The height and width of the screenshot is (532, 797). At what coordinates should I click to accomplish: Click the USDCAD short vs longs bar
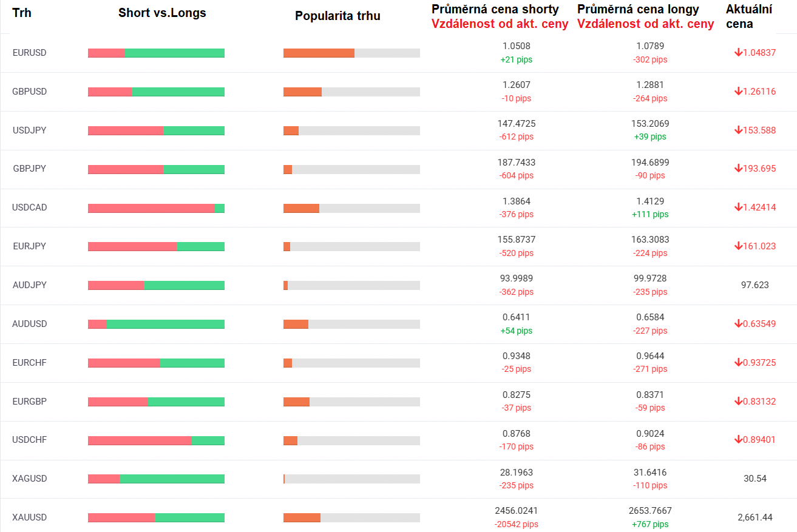(156, 208)
